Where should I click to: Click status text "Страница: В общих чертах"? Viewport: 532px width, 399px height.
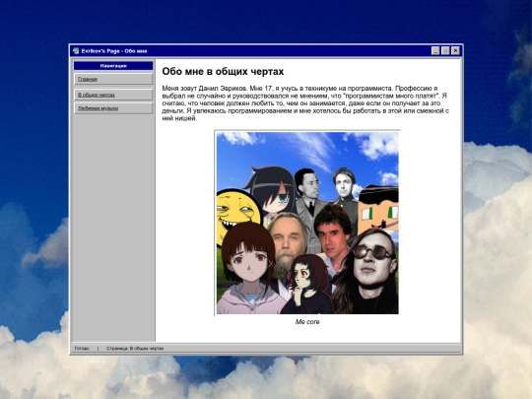tap(135, 349)
